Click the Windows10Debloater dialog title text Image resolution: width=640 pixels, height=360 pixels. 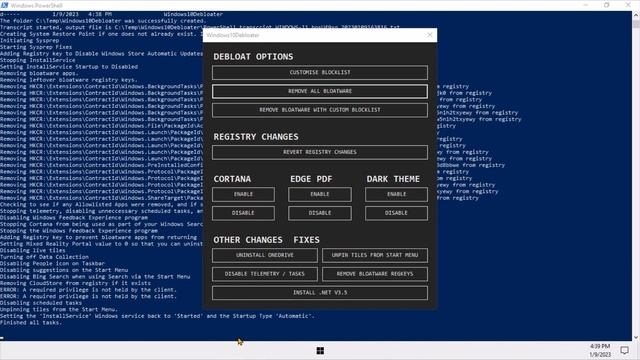tap(233, 35)
